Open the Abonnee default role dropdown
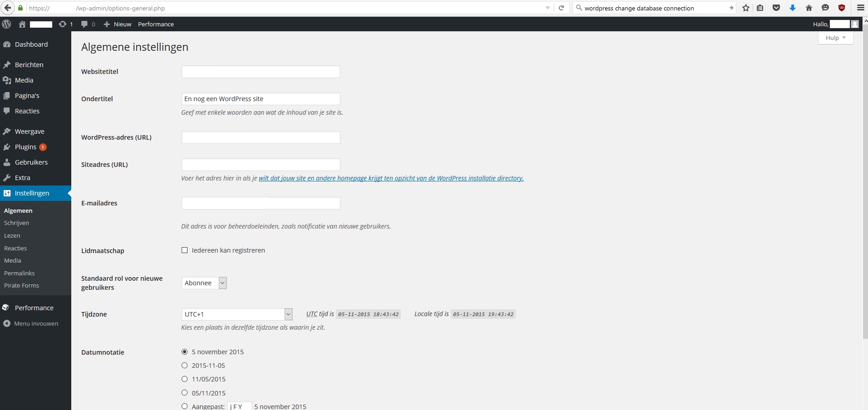This screenshot has width=868, height=410. click(x=204, y=283)
